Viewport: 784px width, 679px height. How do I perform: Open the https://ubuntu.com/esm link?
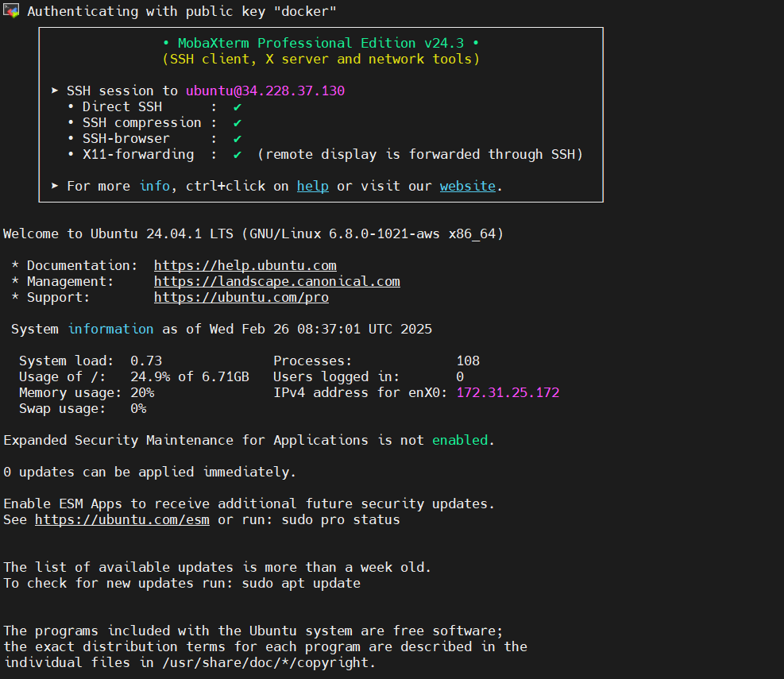pyautogui.click(x=122, y=520)
